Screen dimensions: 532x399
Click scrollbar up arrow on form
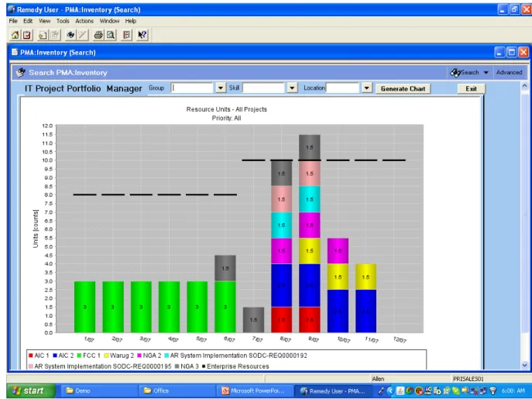click(524, 86)
